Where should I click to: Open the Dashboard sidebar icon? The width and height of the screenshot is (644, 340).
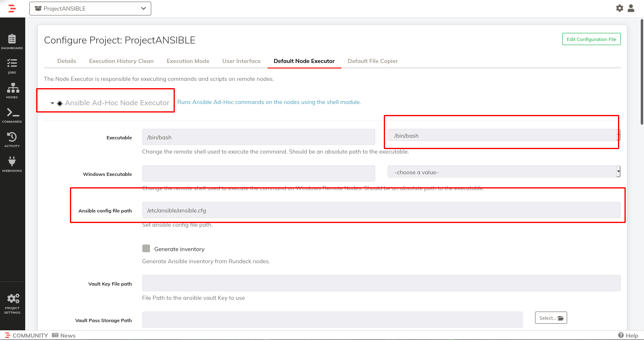point(12,42)
